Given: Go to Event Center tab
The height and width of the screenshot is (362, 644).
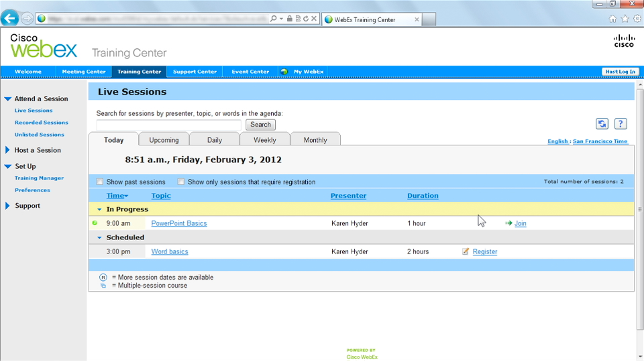Looking at the screenshot, I should tap(250, 72).
